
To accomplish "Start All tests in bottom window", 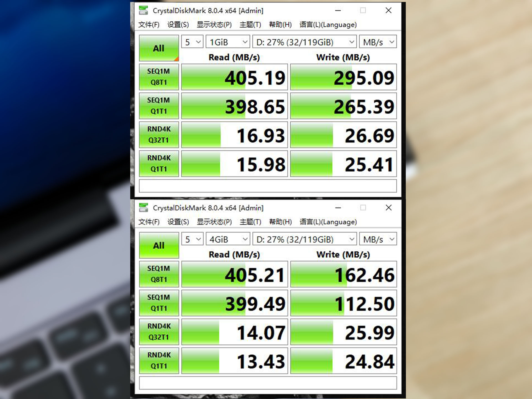I will [159, 245].
